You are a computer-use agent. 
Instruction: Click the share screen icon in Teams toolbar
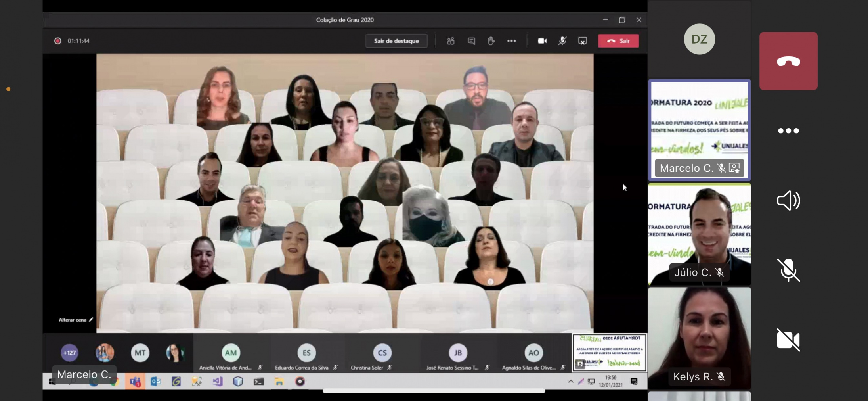click(583, 41)
